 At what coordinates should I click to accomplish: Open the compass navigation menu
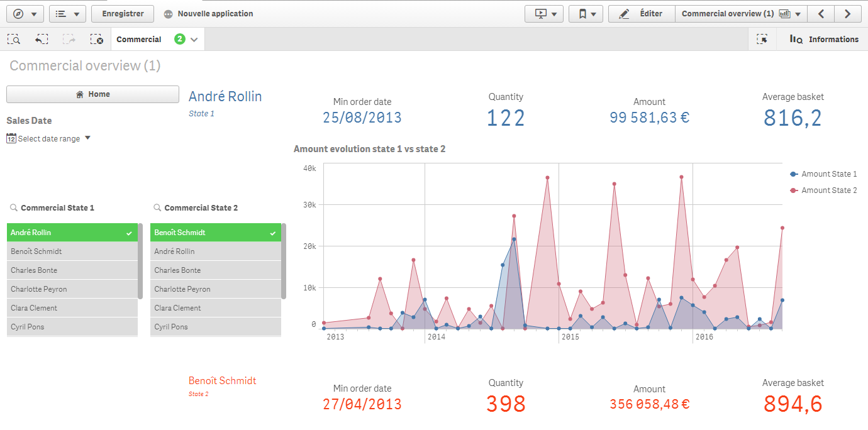[24, 13]
